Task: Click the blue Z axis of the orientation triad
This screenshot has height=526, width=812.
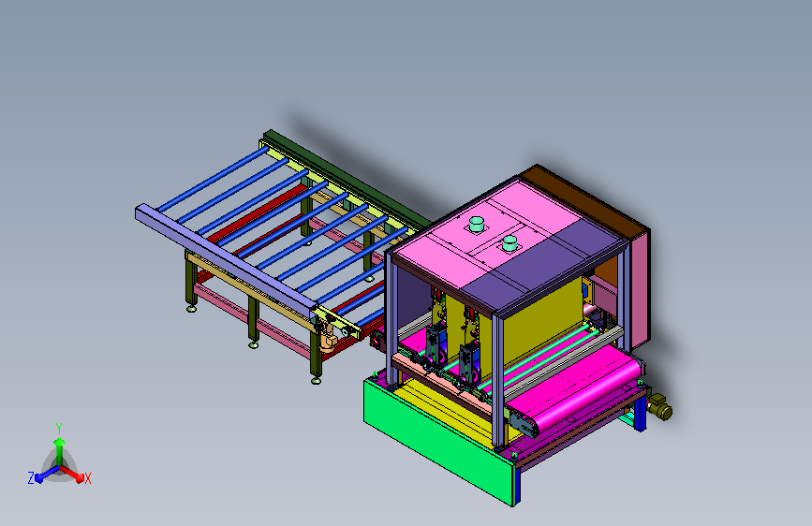Action: point(43,475)
